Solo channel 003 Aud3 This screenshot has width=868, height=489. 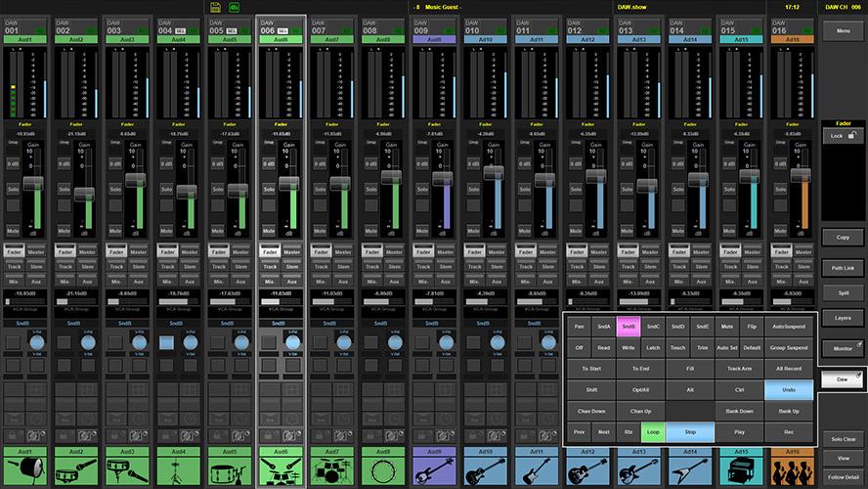tap(114, 188)
